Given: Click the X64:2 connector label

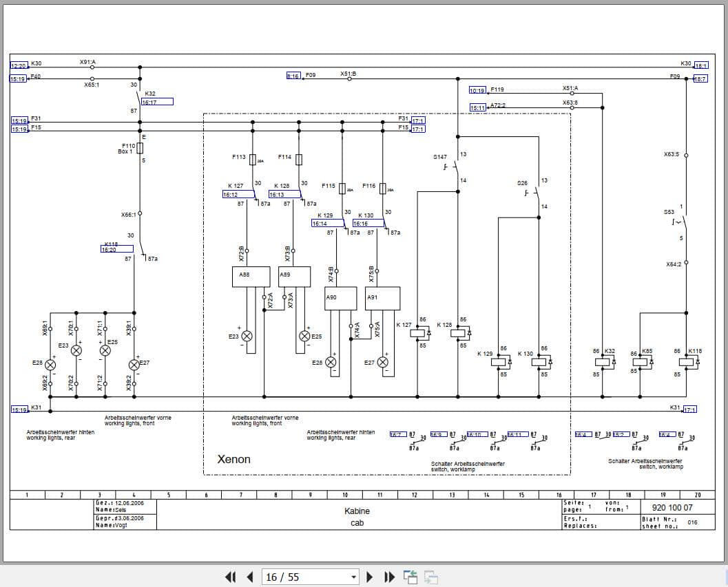Looking at the screenshot, I should (x=674, y=264).
